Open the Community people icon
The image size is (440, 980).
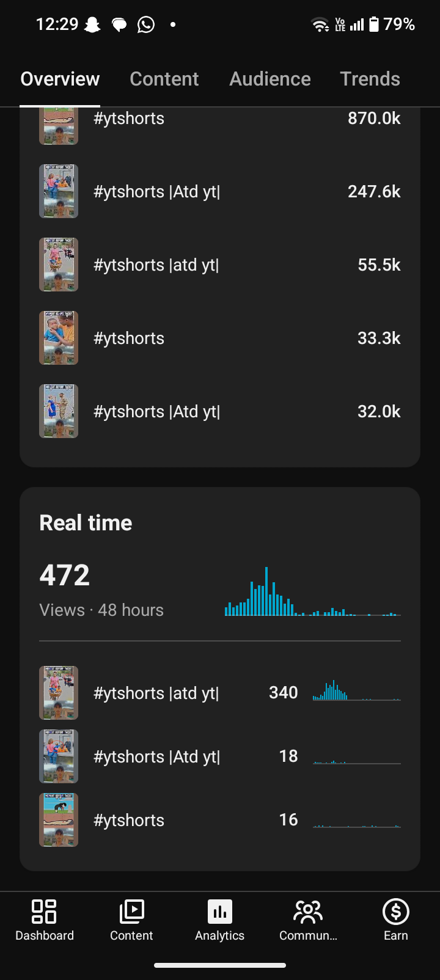308,912
